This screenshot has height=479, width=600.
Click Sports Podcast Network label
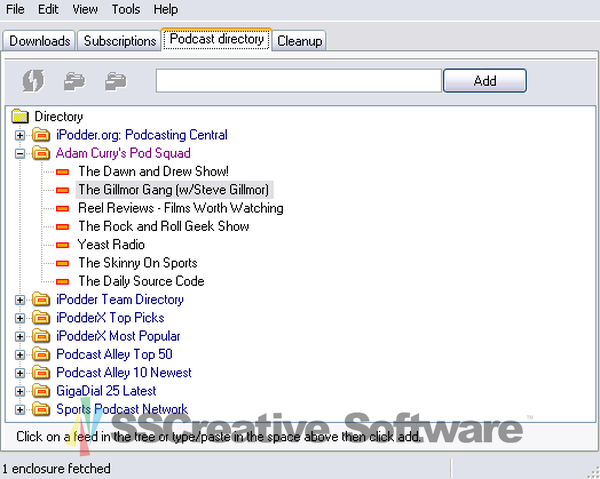click(122, 409)
